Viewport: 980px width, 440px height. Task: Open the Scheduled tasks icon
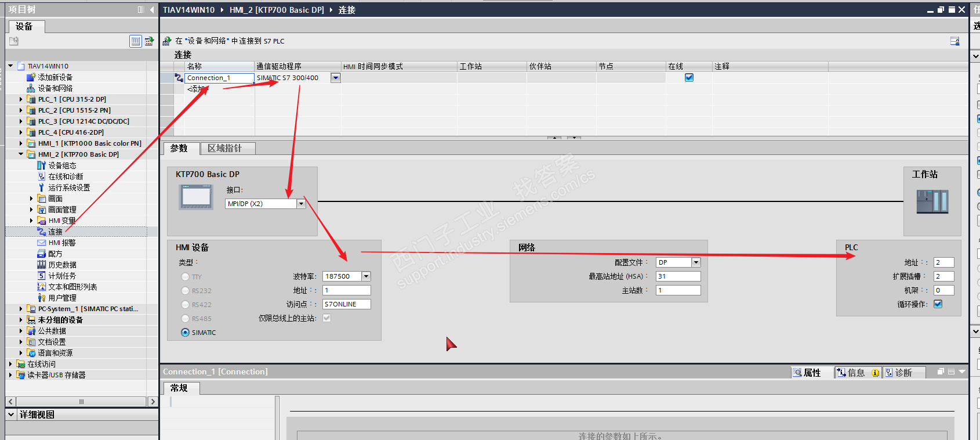[x=42, y=276]
